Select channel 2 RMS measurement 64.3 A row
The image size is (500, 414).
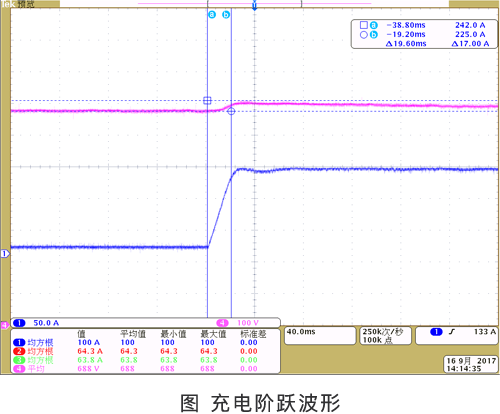pyautogui.click(x=145, y=351)
